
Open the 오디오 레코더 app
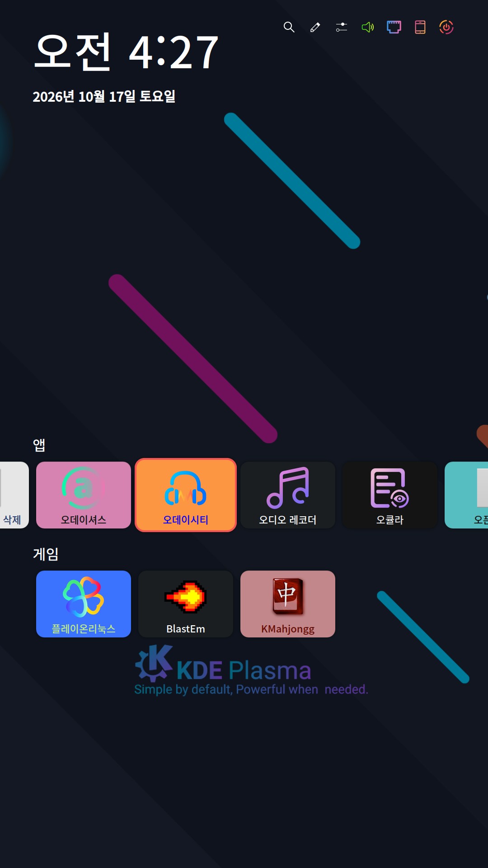point(288,495)
